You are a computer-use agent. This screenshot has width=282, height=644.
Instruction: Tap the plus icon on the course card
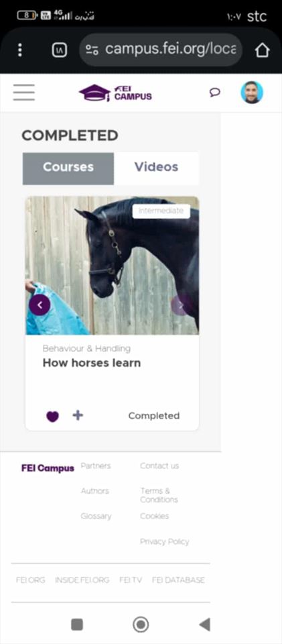[x=78, y=415]
